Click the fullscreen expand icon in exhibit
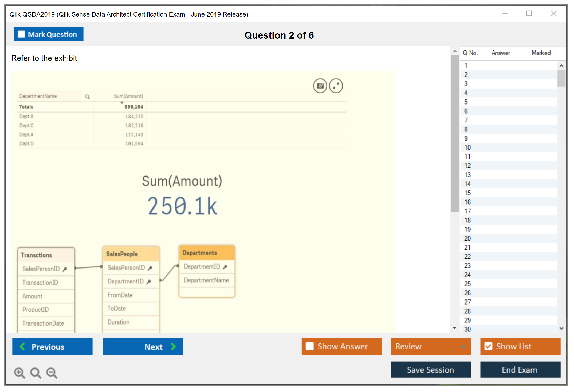This screenshot has height=392, width=574. tap(336, 86)
